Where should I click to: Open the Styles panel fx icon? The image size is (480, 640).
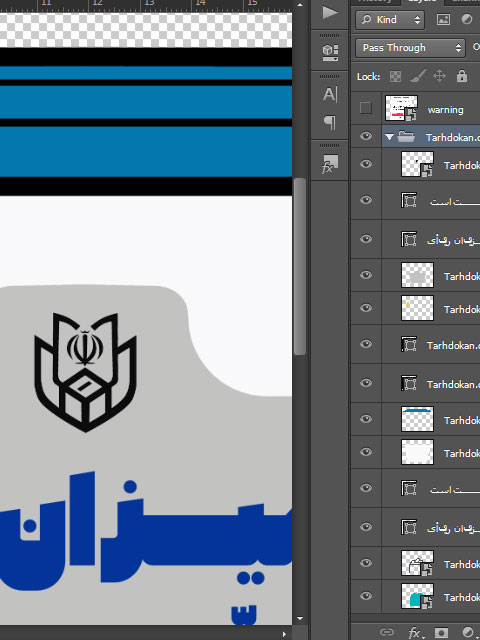click(330, 164)
